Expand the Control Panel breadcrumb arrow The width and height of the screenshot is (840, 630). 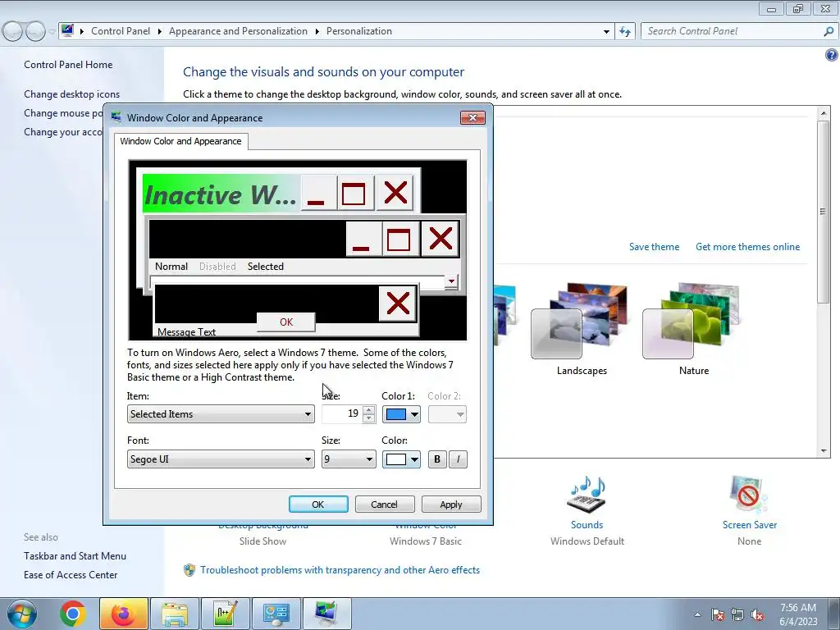pyautogui.click(x=159, y=32)
